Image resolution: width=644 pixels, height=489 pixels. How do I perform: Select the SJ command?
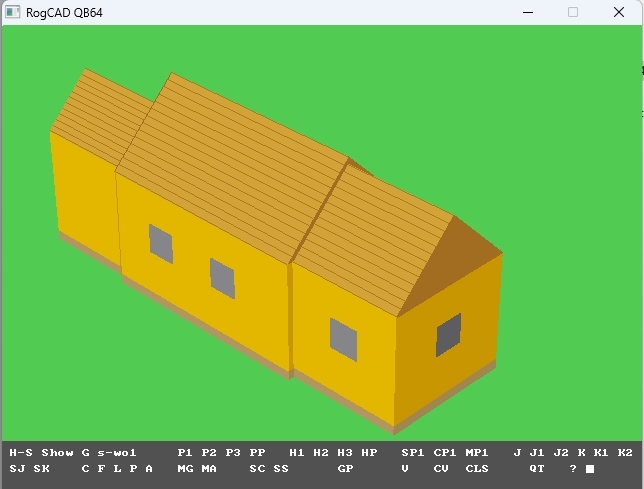17,468
